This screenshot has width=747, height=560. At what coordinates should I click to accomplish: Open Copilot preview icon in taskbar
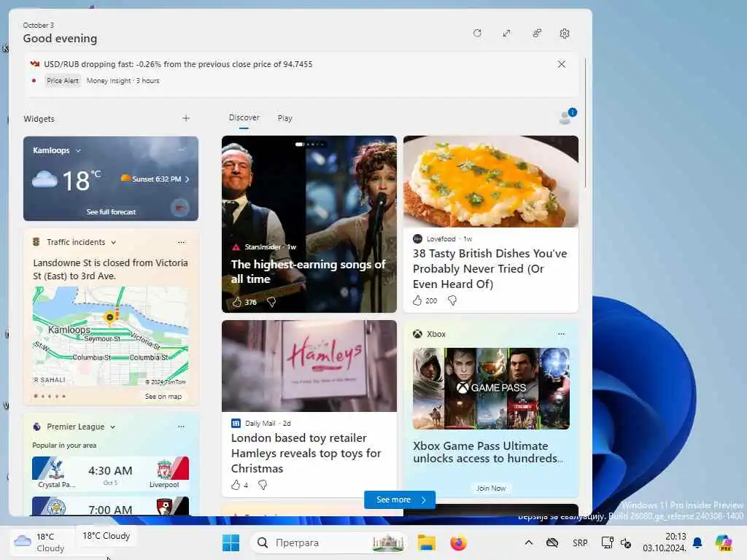724,542
